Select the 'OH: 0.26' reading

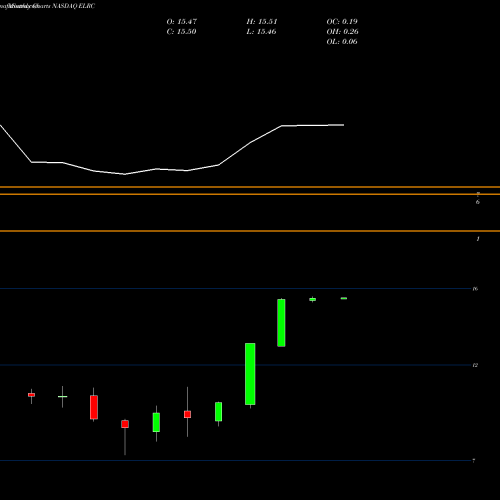click(x=342, y=32)
